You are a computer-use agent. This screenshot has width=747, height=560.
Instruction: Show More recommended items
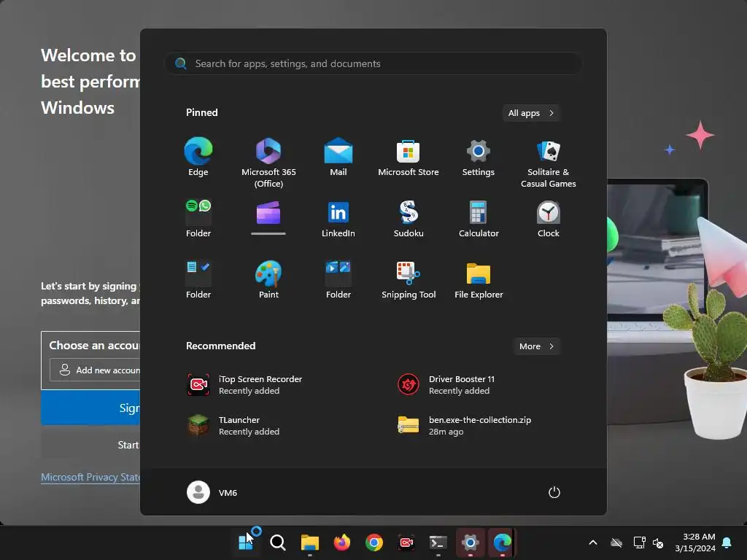[x=536, y=346]
